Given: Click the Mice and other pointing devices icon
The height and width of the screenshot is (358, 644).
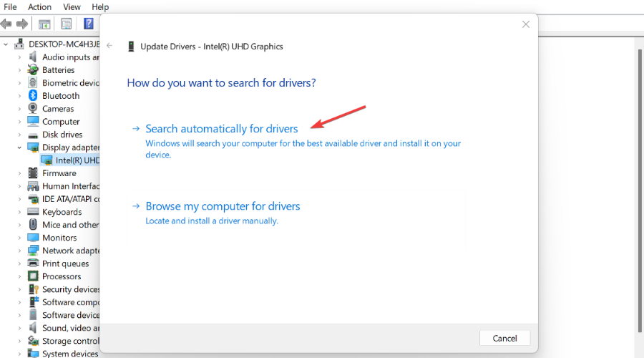Looking at the screenshot, I should click(x=33, y=224).
